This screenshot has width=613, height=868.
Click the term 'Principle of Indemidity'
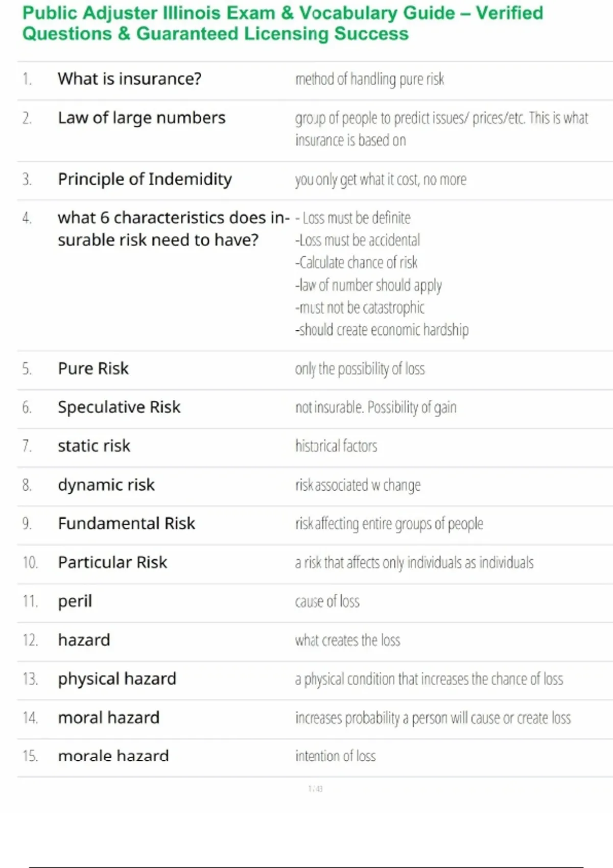point(145,179)
